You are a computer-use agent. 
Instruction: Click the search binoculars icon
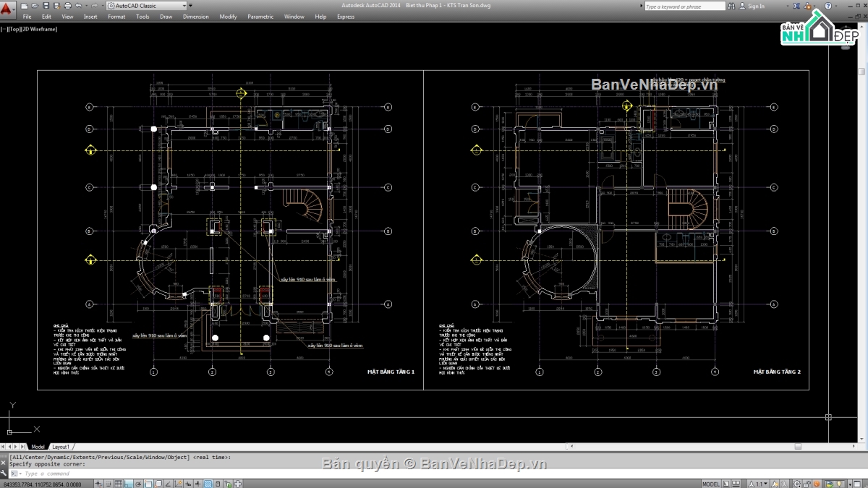(x=732, y=6)
